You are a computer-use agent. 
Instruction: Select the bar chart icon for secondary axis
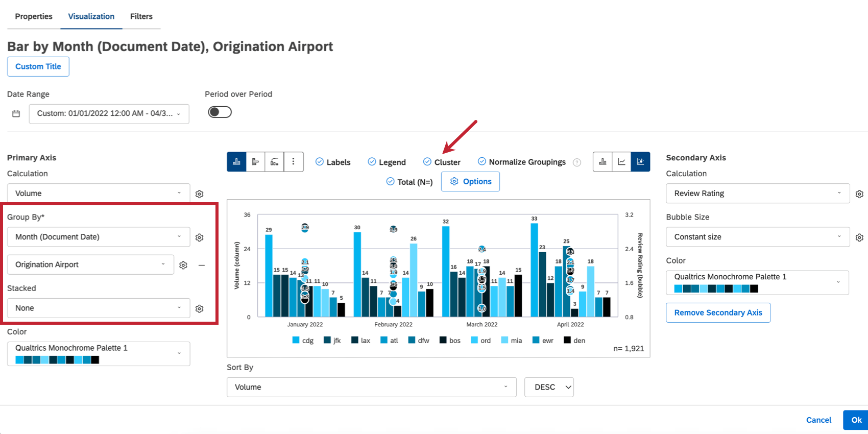pyautogui.click(x=602, y=161)
